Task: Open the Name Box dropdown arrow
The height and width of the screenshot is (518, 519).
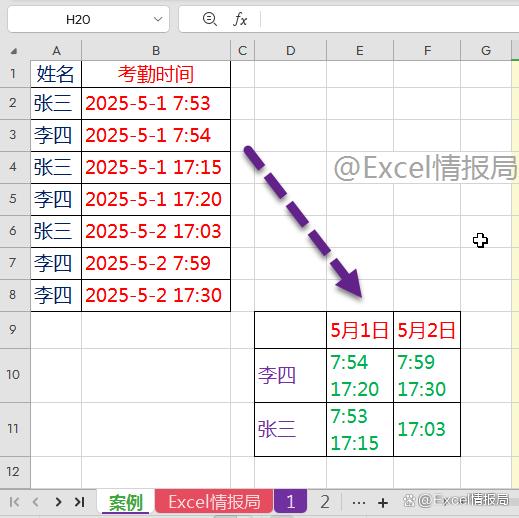Action: (158, 19)
